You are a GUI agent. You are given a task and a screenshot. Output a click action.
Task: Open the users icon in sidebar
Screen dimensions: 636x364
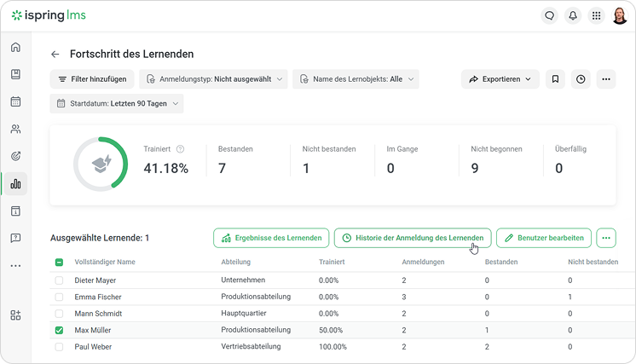tap(15, 129)
